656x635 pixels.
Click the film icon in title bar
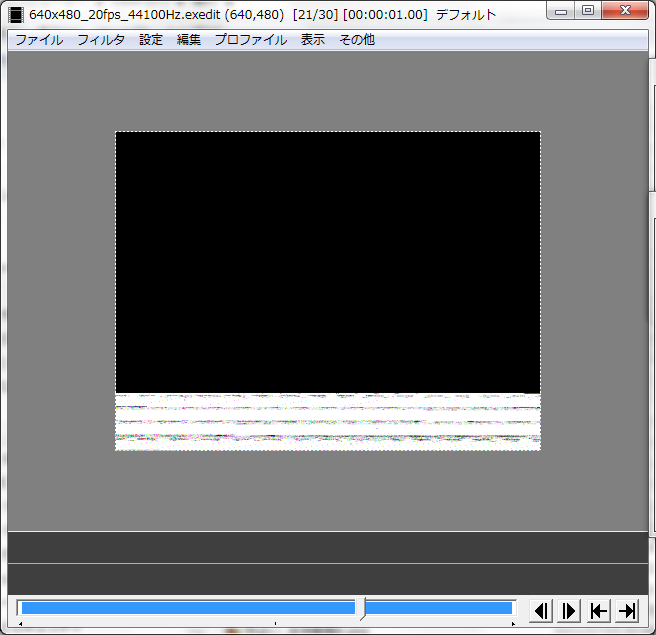click(x=16, y=15)
